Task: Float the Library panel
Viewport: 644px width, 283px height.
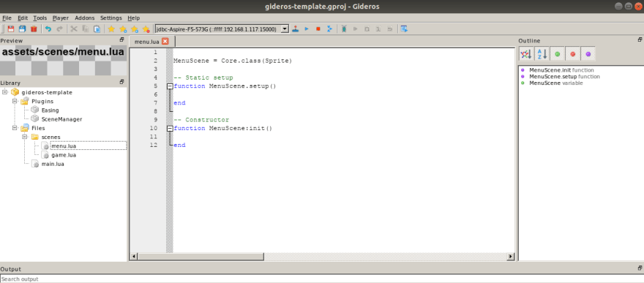Action: [121, 82]
